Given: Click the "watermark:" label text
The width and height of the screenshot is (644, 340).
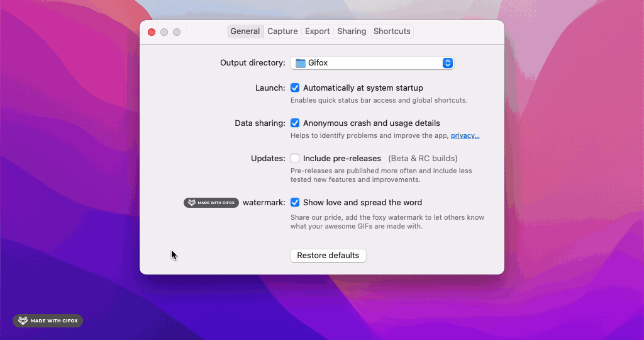Looking at the screenshot, I should pos(264,202).
